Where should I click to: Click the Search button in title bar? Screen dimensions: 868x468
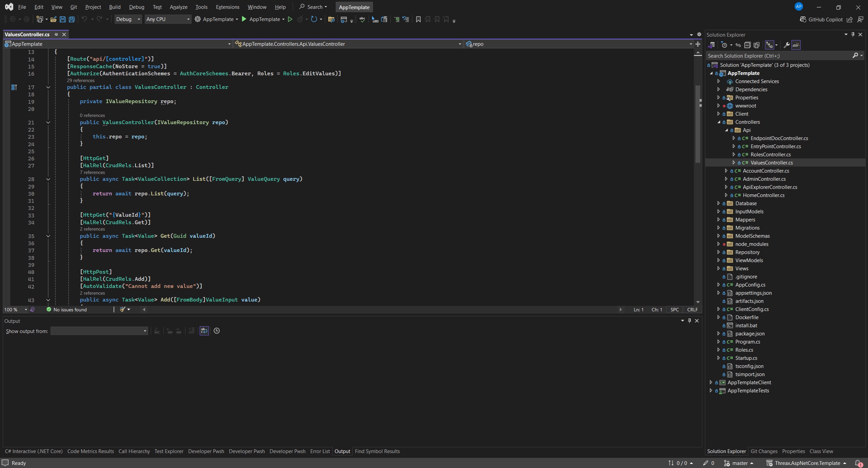tap(313, 7)
